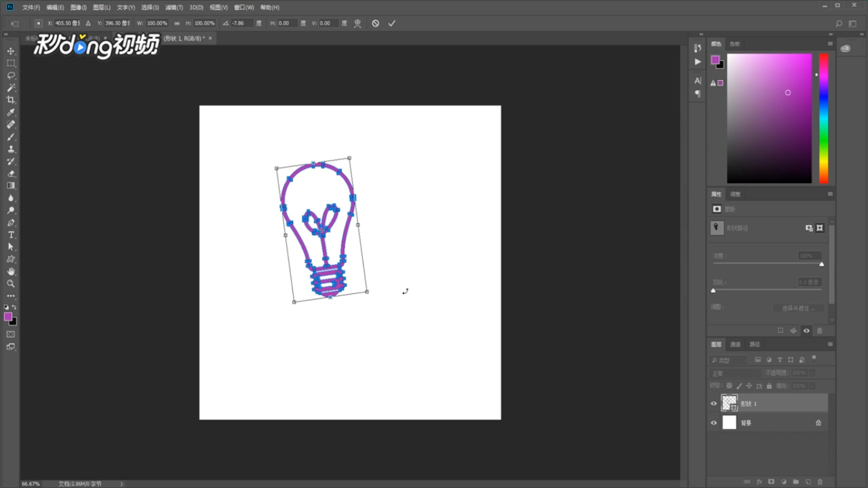The width and height of the screenshot is (868, 488).
Task: Switch to 调整 tab
Action: pyautogui.click(x=735, y=194)
